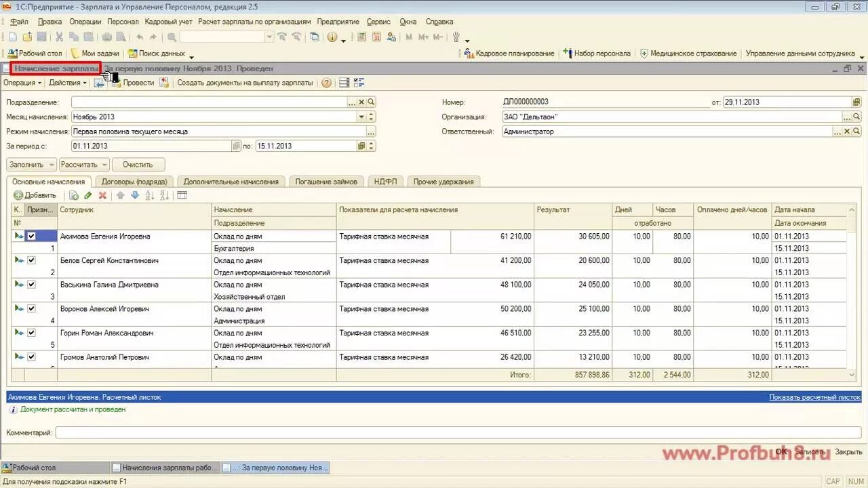
Task: Click the Undo arrow icon
Action: click(x=140, y=37)
